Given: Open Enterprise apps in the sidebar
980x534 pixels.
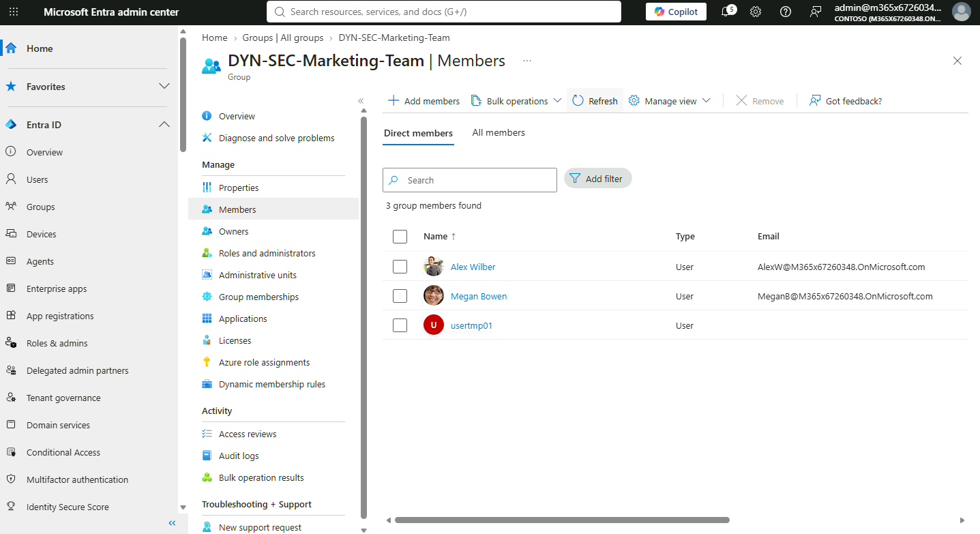Looking at the screenshot, I should tap(57, 288).
